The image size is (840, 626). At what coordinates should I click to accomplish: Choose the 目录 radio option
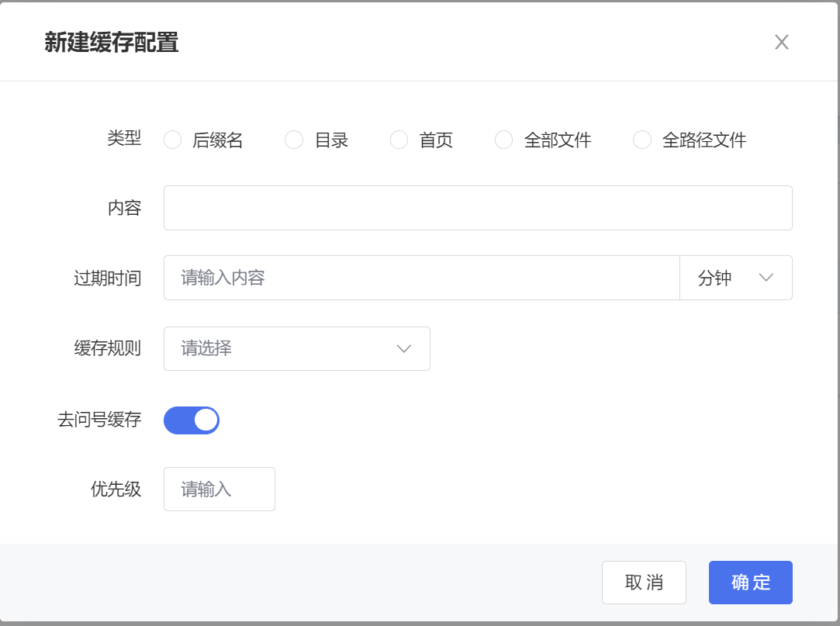[x=294, y=140]
